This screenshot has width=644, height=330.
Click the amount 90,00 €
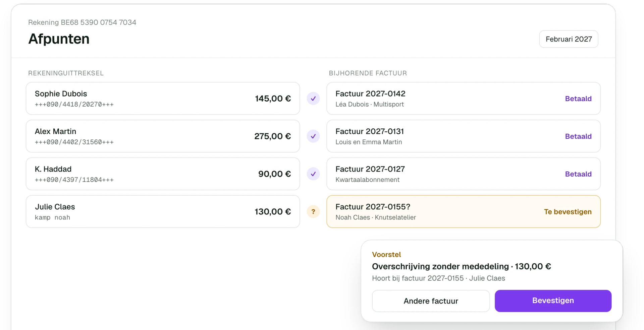click(x=274, y=174)
